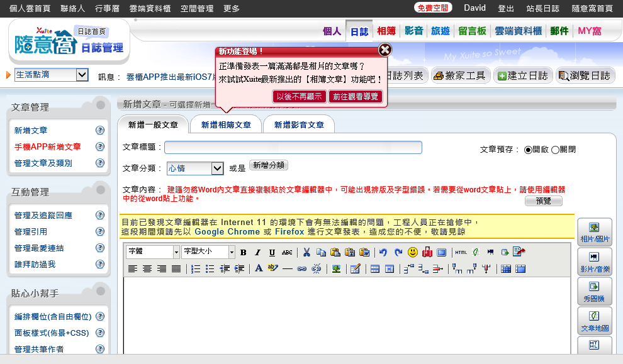
Task: Open font color picker (A icon)
Action: (259, 268)
